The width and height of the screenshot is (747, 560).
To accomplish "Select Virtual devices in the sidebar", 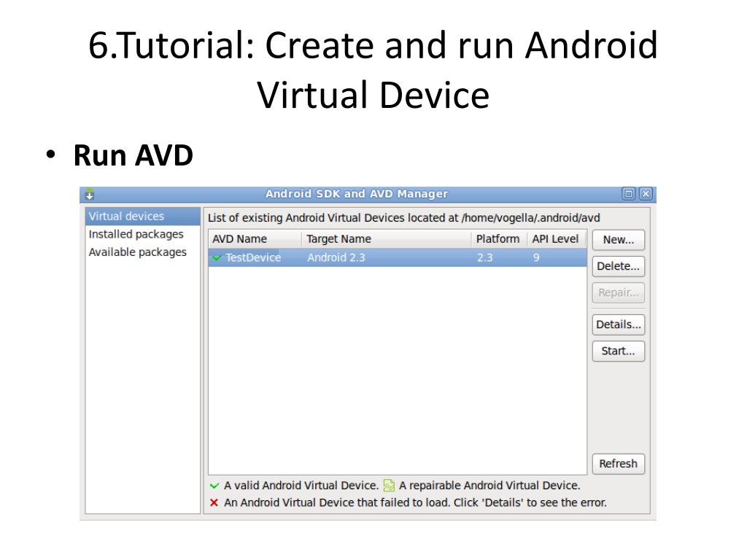I will 142,216.
